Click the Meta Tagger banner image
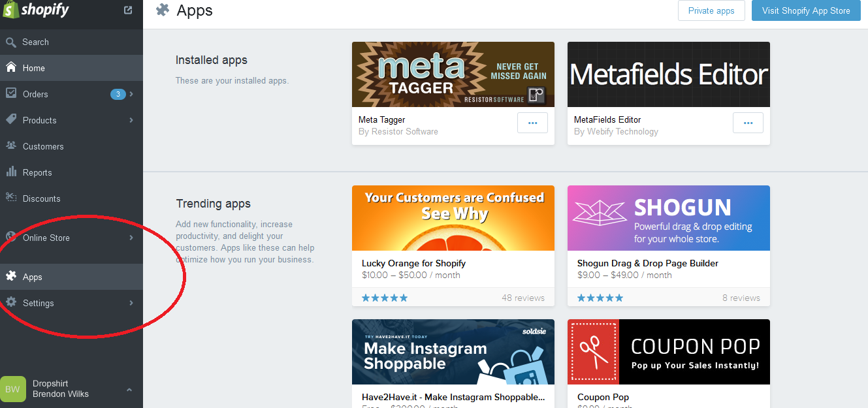The height and width of the screenshot is (408, 868). click(453, 74)
